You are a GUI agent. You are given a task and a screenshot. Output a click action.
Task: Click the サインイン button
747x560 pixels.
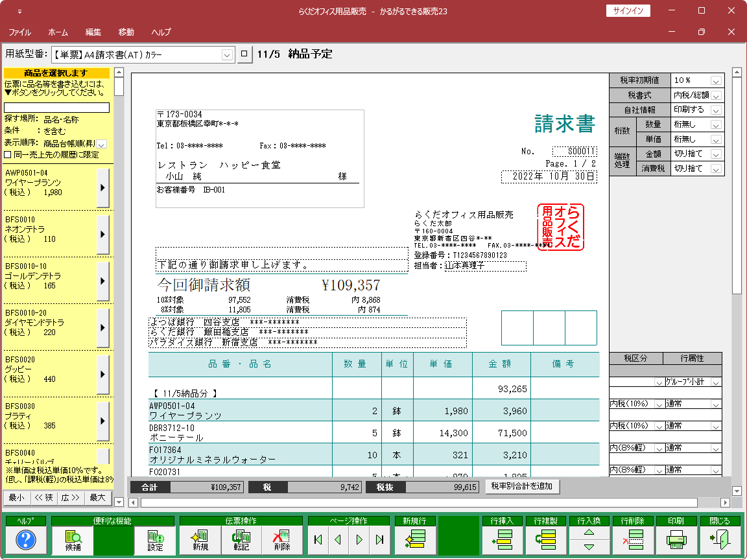[628, 10]
